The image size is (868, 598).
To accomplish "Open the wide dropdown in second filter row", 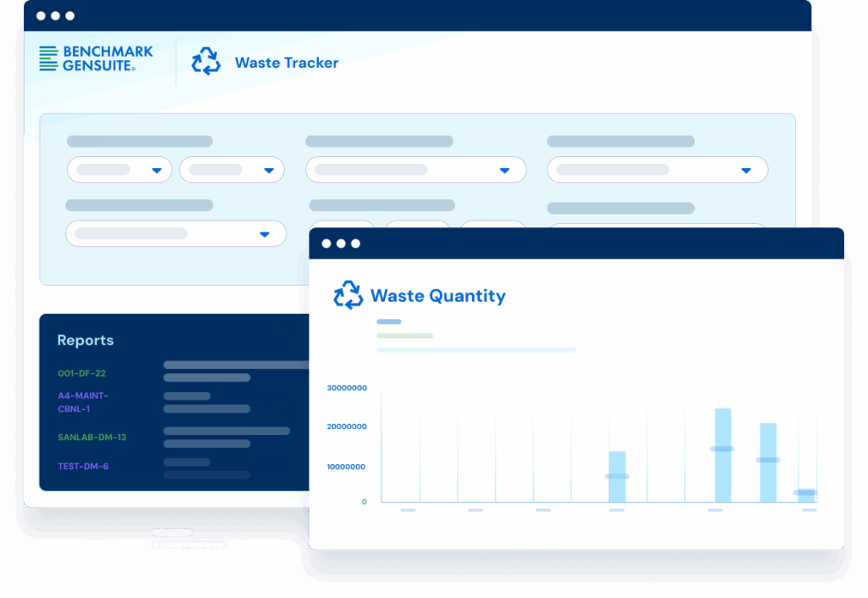I will tap(175, 233).
